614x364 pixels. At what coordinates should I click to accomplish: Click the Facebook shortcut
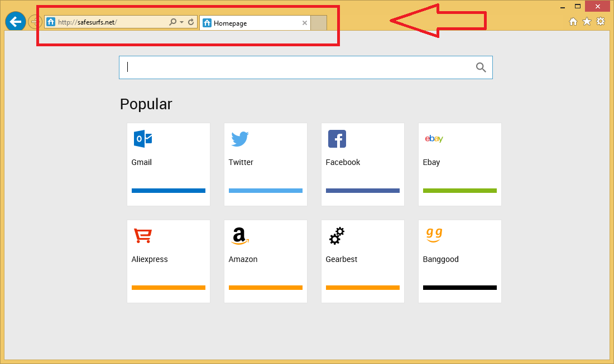pyautogui.click(x=363, y=164)
